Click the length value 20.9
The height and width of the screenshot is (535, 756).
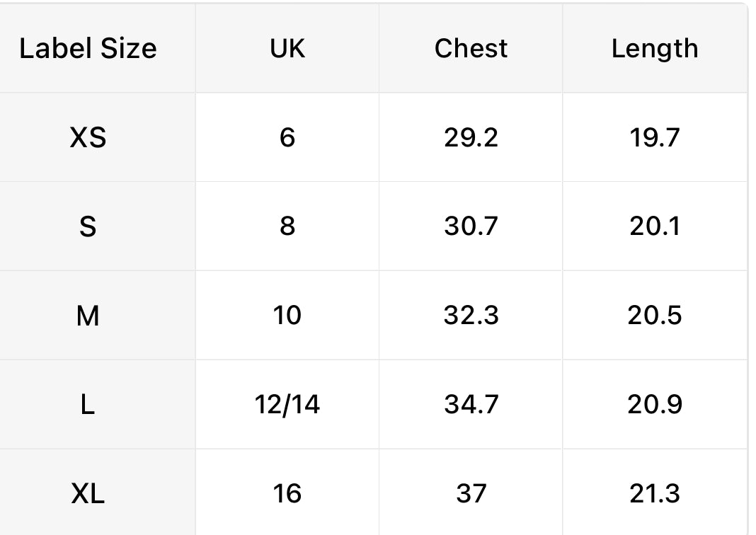click(654, 405)
